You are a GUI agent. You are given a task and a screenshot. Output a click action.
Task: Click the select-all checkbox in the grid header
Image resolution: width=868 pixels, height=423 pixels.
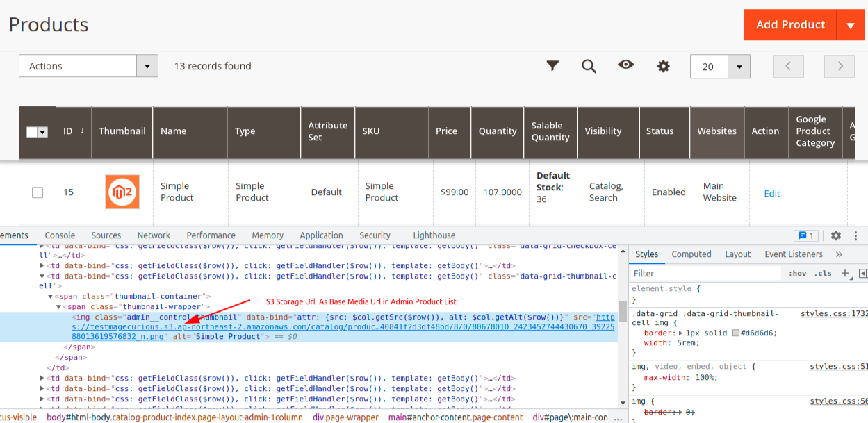tap(36, 131)
